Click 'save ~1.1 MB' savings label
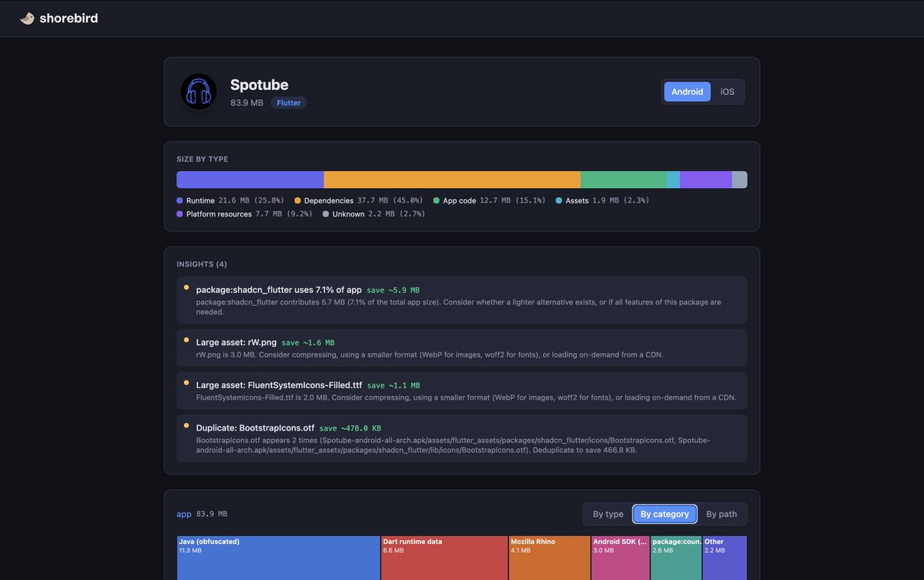 [x=393, y=386]
